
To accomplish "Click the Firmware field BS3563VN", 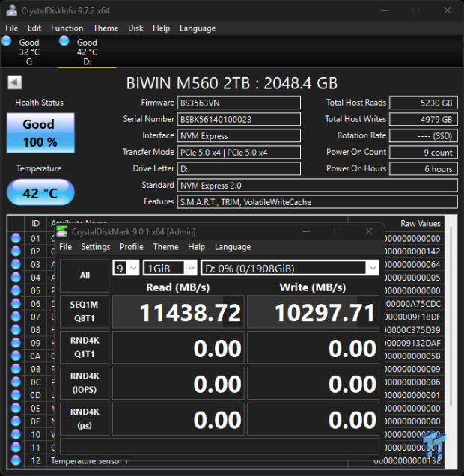I will coord(239,103).
